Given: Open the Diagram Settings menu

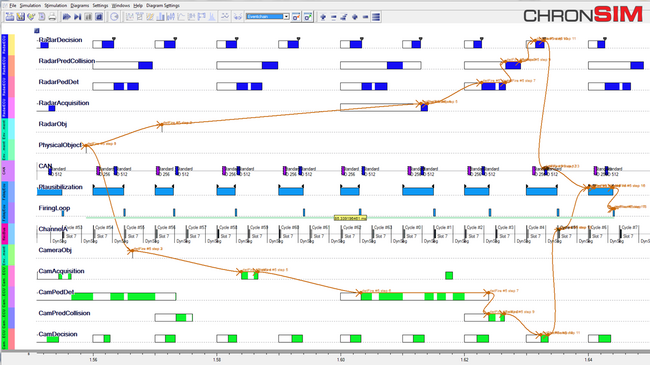Looking at the screenshot, I should click(163, 5).
